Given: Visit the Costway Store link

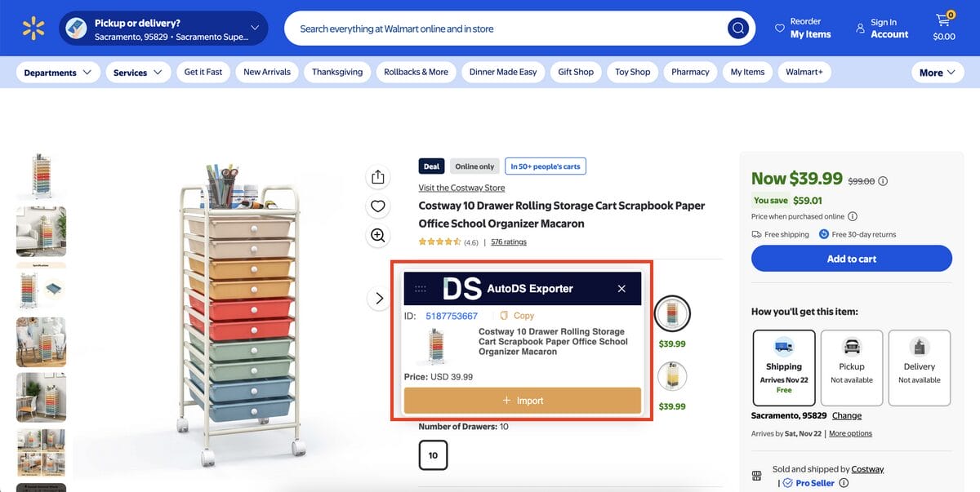Looking at the screenshot, I should [461, 187].
